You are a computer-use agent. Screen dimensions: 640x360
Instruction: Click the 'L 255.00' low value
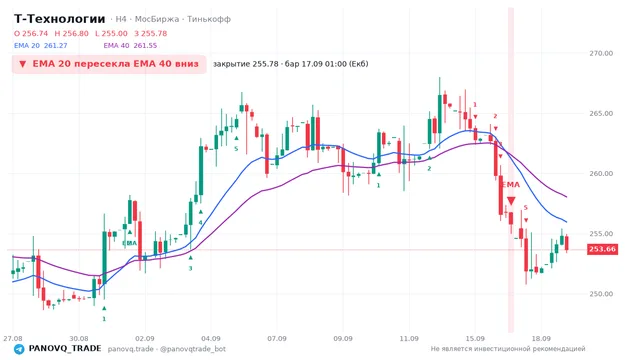(x=111, y=33)
